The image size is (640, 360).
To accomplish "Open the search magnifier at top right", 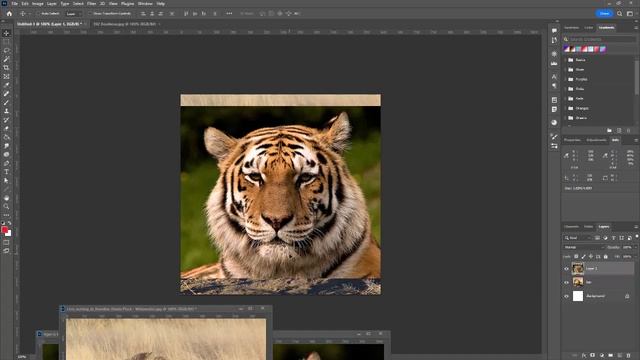I will click(x=620, y=13).
